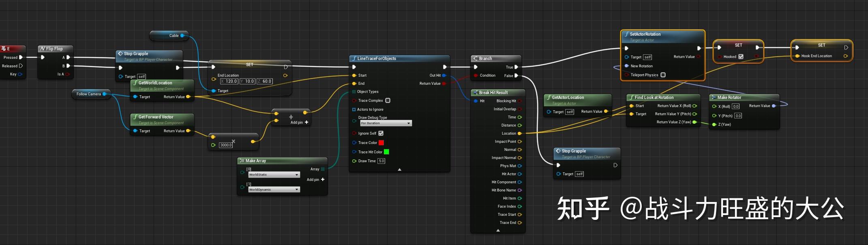
Task: Click the Branch True execution pin
Action: click(516, 67)
